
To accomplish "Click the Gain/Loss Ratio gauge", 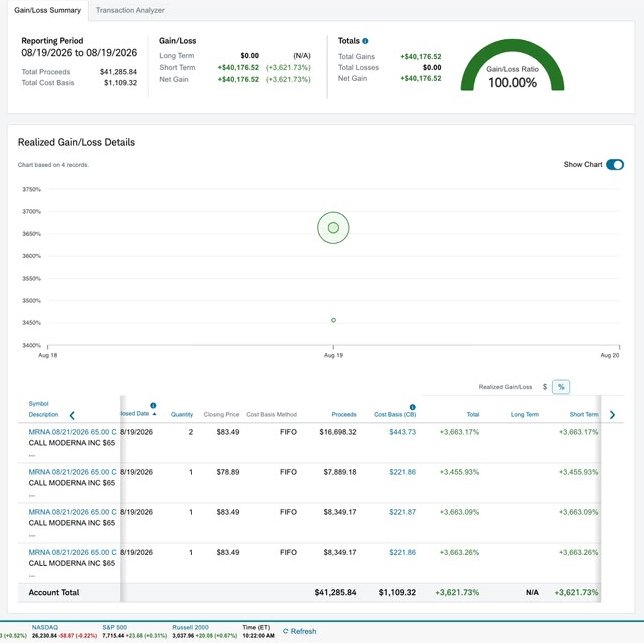I will (512, 65).
